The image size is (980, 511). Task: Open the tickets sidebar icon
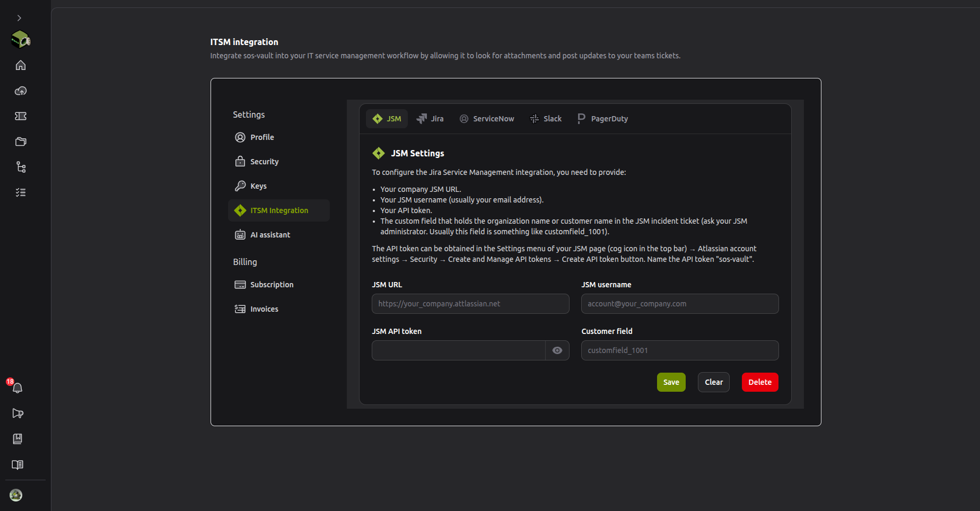click(21, 116)
